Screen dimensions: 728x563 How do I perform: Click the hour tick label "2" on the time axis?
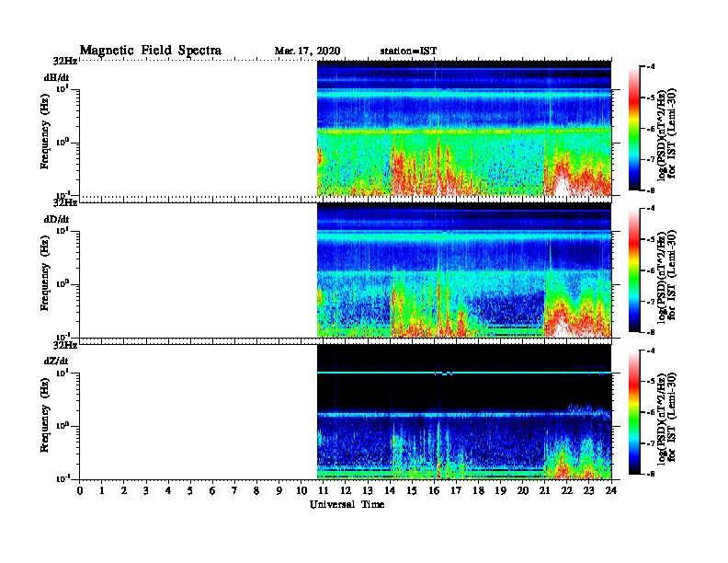124,491
